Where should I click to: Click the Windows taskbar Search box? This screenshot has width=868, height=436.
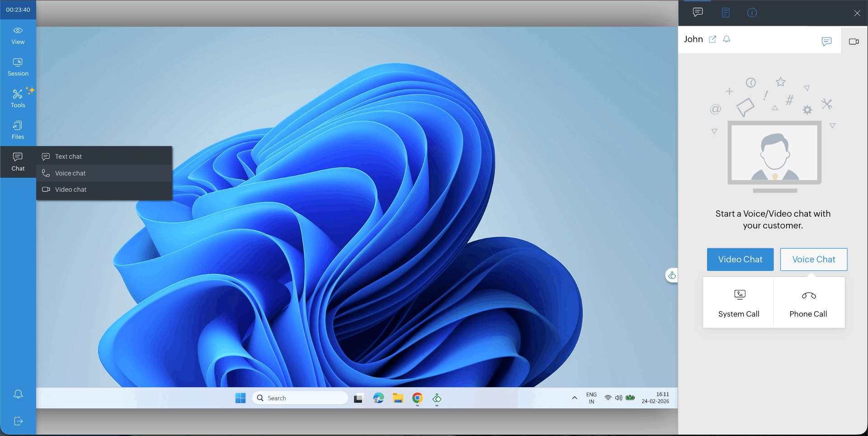300,398
